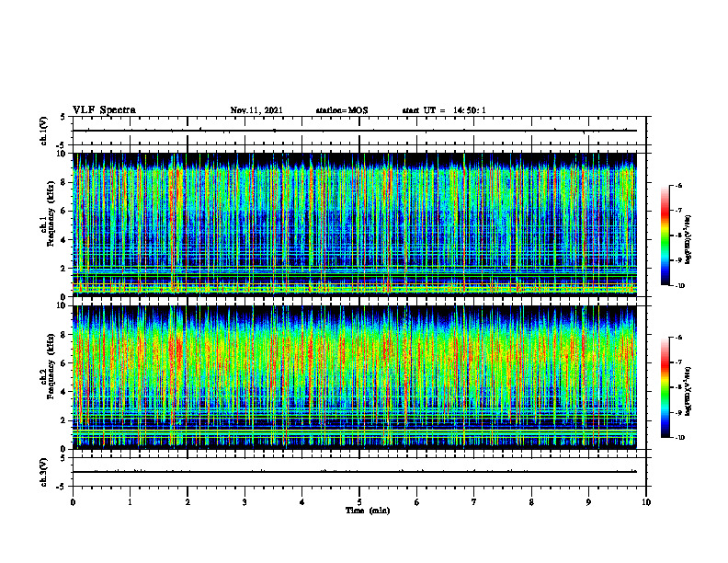Click the "-6" label on ch.1 color bar

pyautogui.click(x=678, y=185)
